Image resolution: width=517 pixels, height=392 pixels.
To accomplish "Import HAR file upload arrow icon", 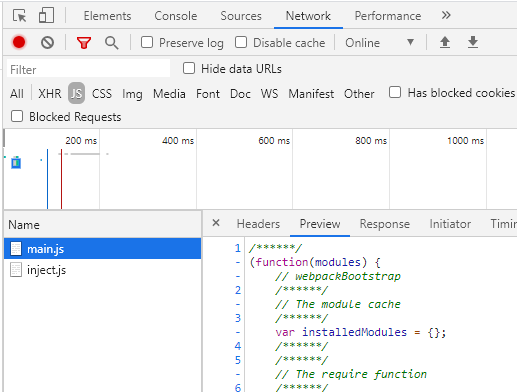I will pos(445,42).
